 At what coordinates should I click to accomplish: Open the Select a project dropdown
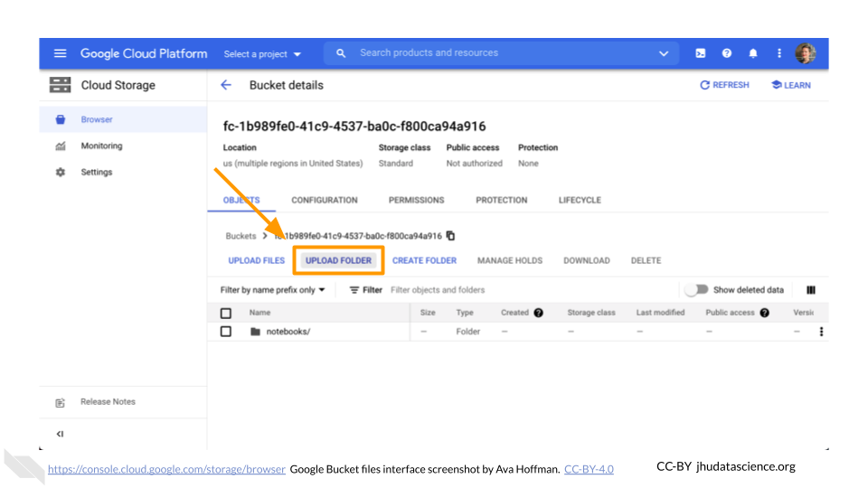coord(262,53)
